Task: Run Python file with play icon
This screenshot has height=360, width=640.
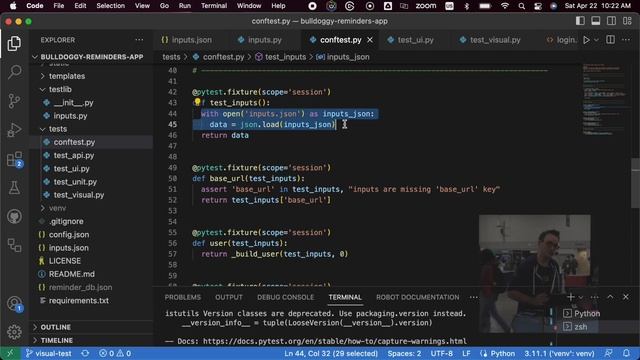Action: [x=587, y=40]
